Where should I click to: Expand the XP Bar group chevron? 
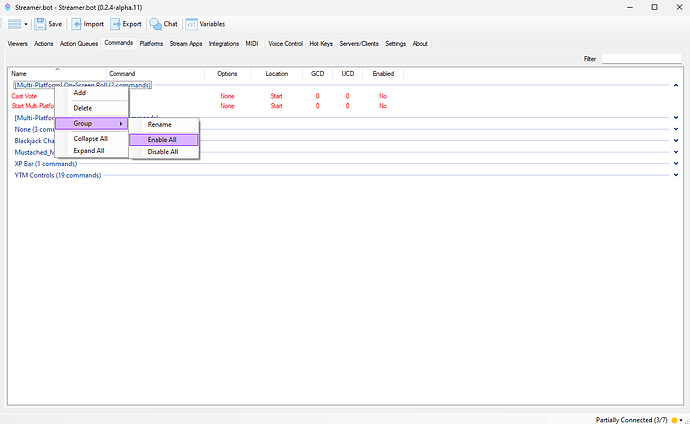point(676,163)
